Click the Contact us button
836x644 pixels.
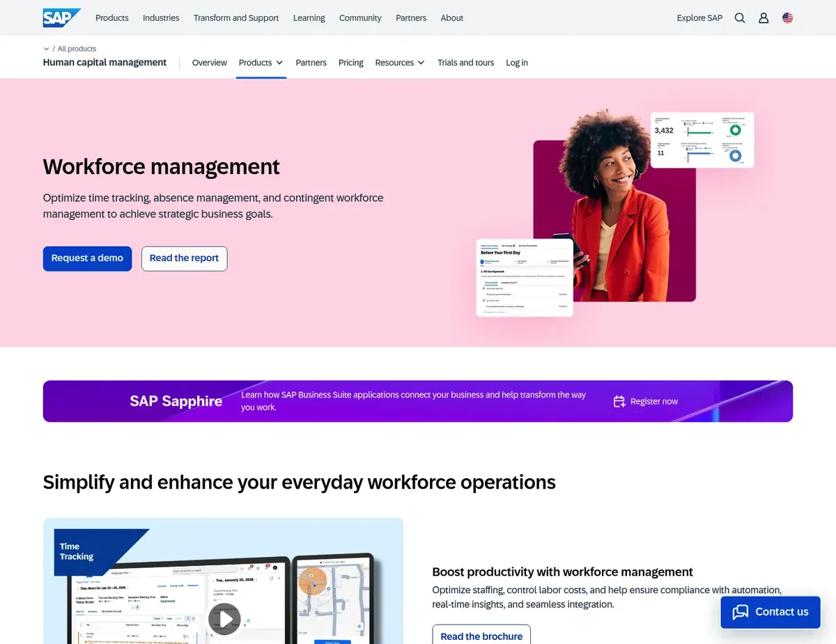point(770,612)
